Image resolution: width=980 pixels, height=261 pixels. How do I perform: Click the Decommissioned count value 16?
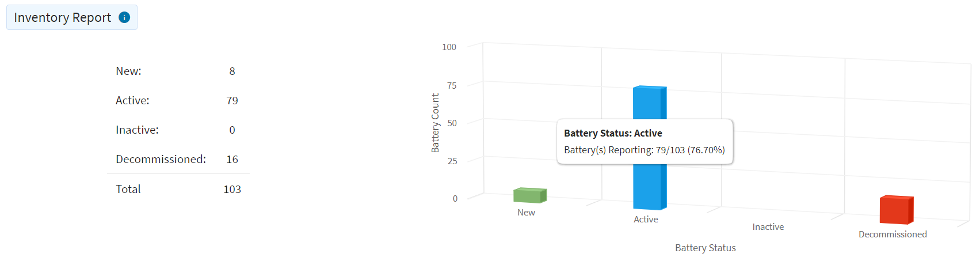tap(232, 160)
